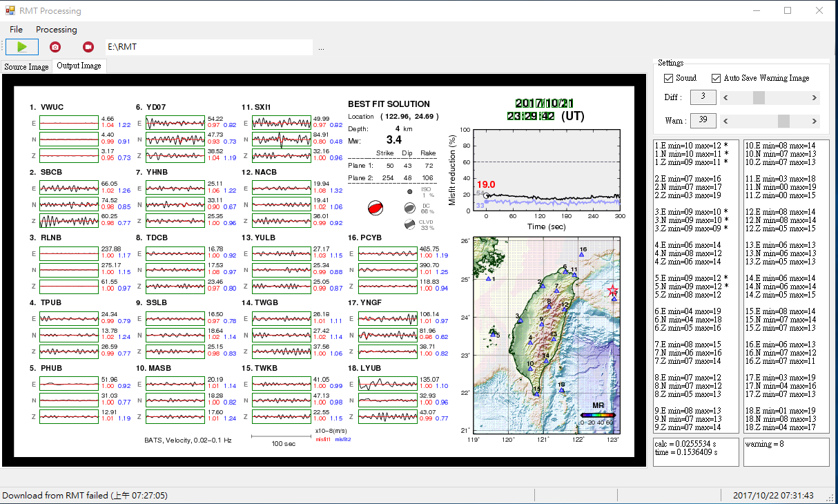Click the E:\RMT path input field
The image size is (838, 504).
(x=208, y=47)
